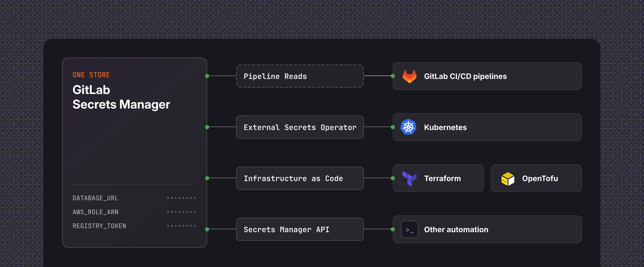
Task: Select the Infrastructure as Code box
Action: point(300,178)
